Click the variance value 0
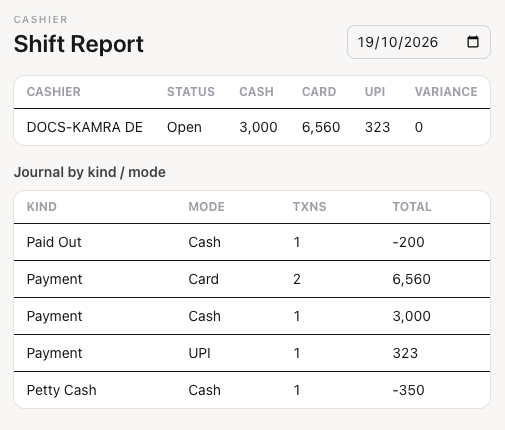 (x=419, y=127)
